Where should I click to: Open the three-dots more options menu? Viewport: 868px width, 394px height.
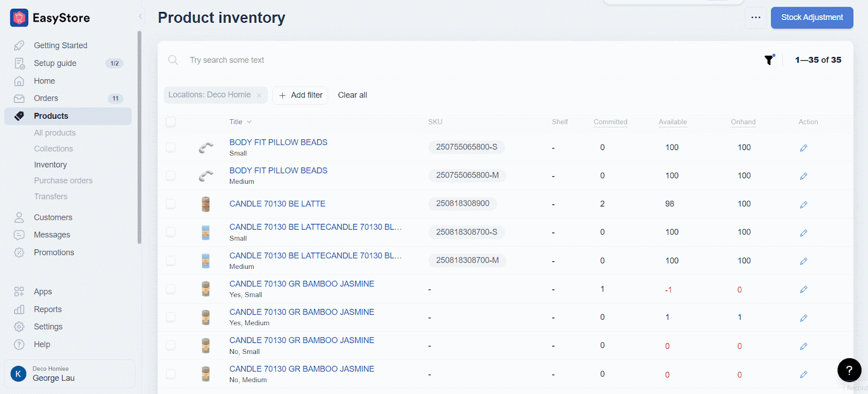pyautogui.click(x=756, y=17)
